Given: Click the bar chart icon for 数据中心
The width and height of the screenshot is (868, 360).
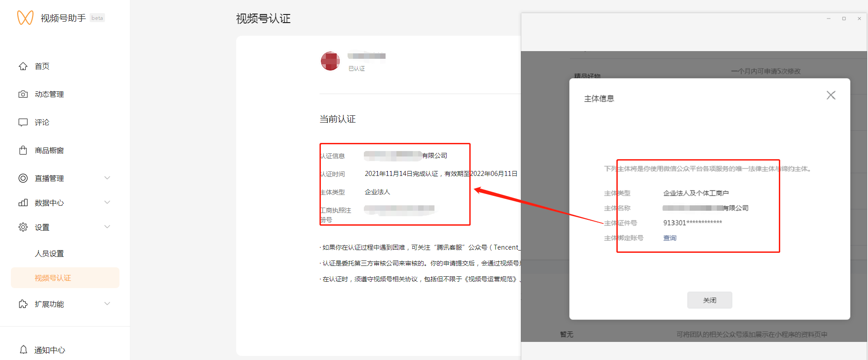Looking at the screenshot, I should [23, 203].
